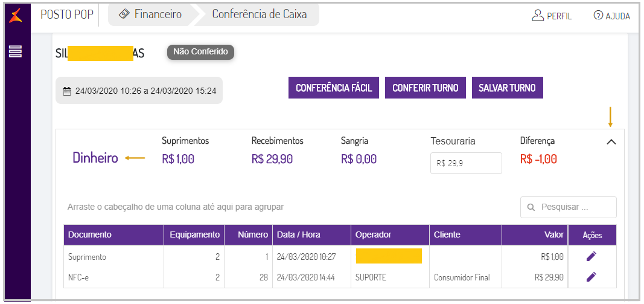Click the Data / Hora column header
Viewport: 644px width, 304px height.
tap(298, 234)
